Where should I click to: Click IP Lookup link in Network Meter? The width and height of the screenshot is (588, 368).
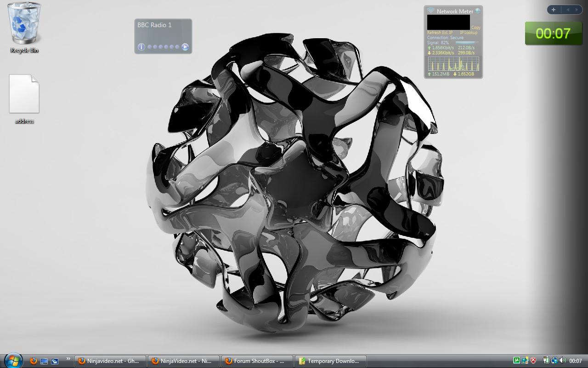click(469, 33)
